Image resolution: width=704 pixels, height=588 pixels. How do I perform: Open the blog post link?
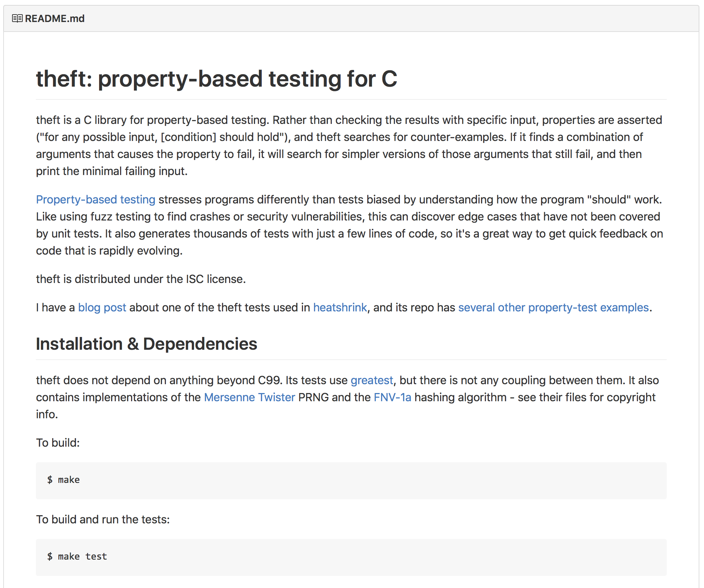(x=102, y=307)
